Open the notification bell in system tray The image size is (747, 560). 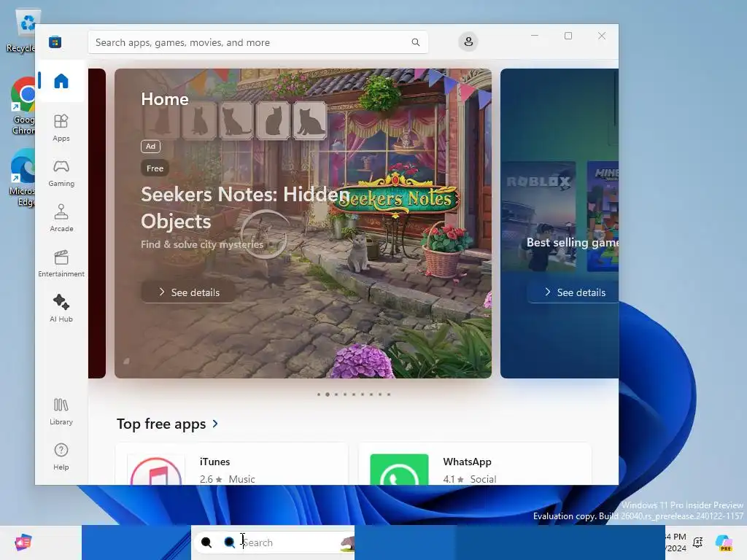[x=698, y=542]
